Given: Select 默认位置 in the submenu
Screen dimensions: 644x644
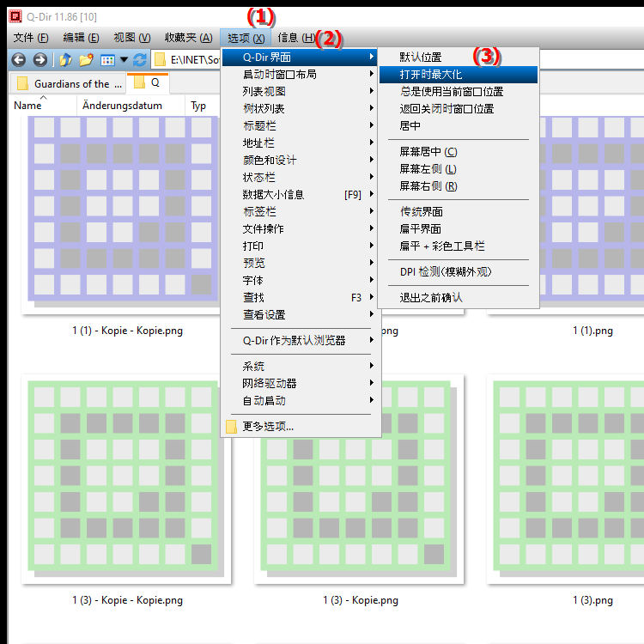Looking at the screenshot, I should 459,57.
